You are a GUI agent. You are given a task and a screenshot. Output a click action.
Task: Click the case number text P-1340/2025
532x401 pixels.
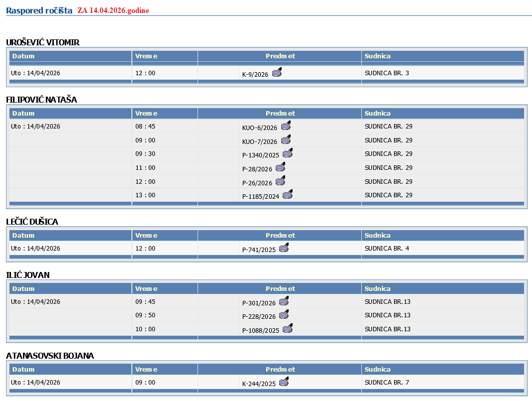[261, 155]
